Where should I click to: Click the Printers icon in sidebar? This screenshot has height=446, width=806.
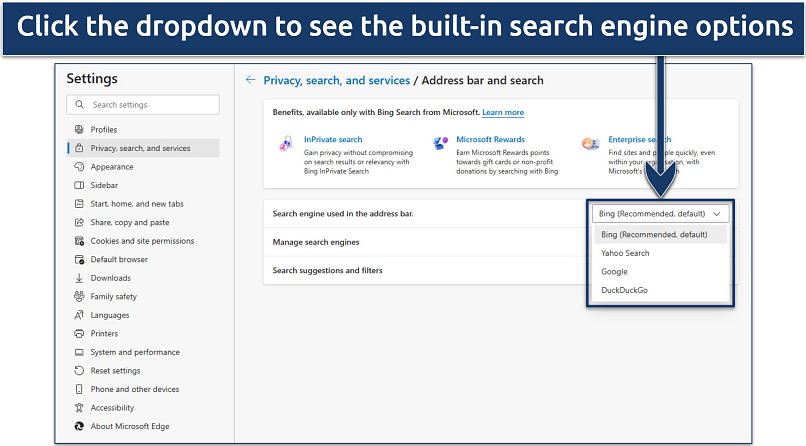pyautogui.click(x=79, y=334)
